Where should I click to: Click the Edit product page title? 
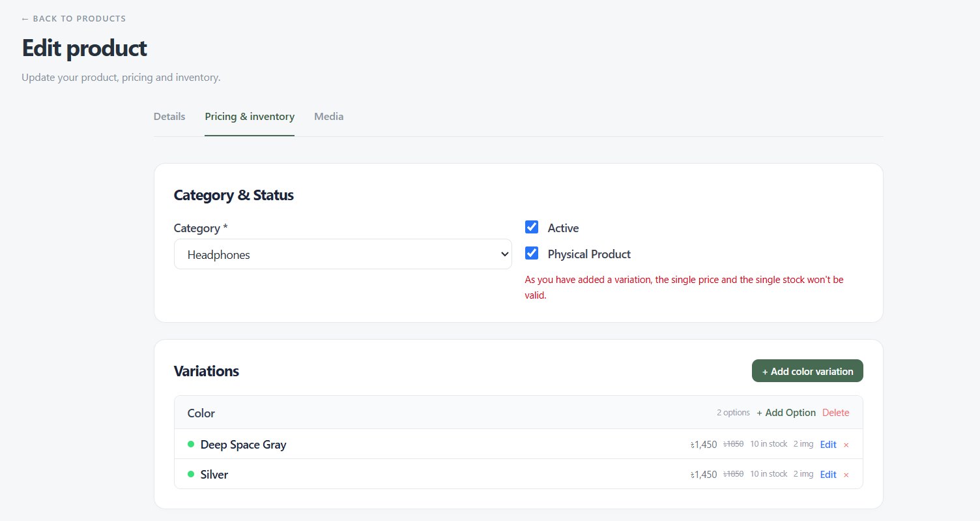85,48
